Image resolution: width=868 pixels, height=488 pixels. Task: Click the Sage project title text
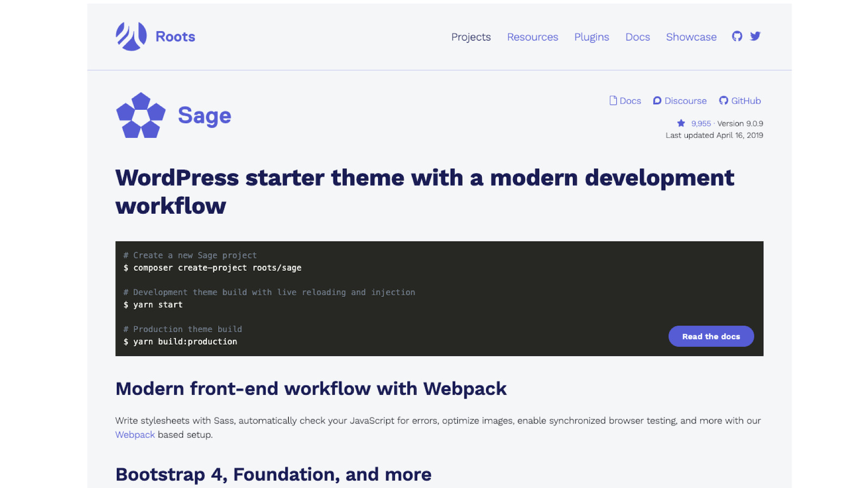pos(205,115)
